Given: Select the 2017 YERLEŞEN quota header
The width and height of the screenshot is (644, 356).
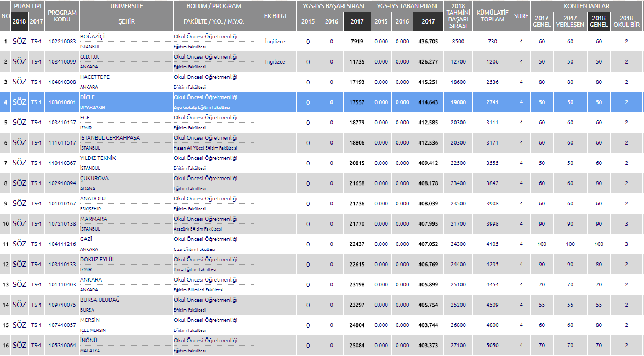Looking at the screenshot, I should point(570,21).
